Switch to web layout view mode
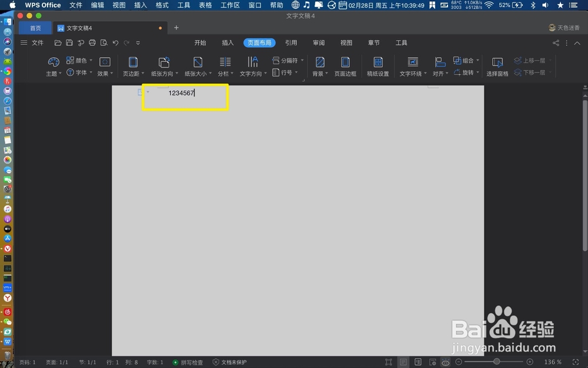The width and height of the screenshot is (588, 368). pos(432,362)
